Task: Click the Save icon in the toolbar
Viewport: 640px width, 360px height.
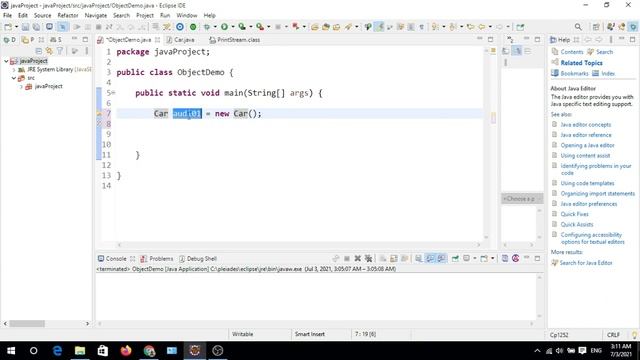Action: click(25, 27)
